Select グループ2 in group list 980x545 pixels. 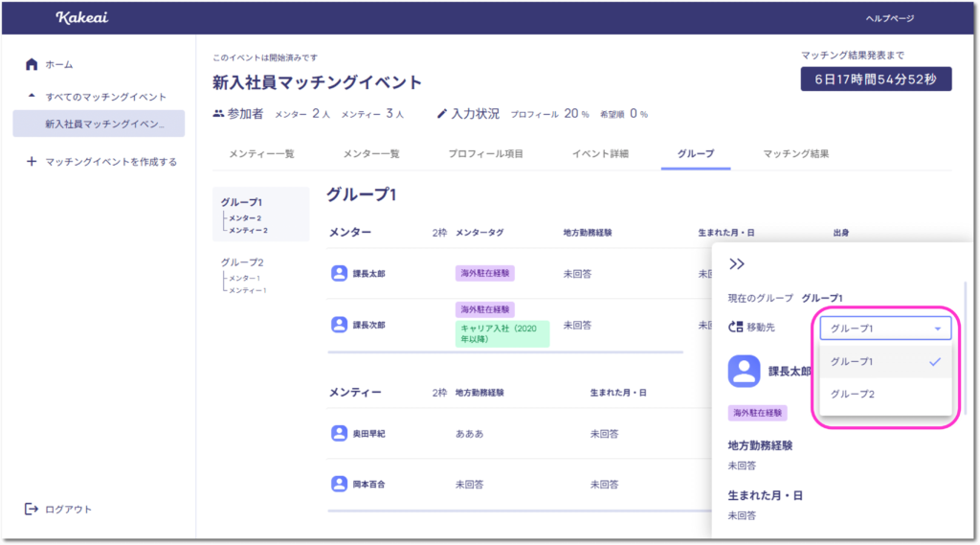241,261
